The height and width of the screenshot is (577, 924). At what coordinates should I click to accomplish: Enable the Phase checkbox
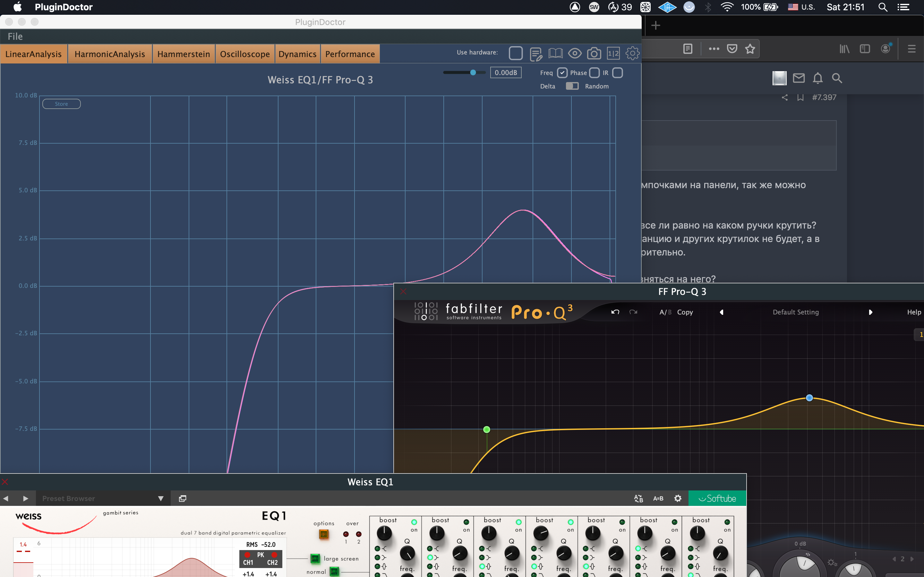click(x=594, y=72)
